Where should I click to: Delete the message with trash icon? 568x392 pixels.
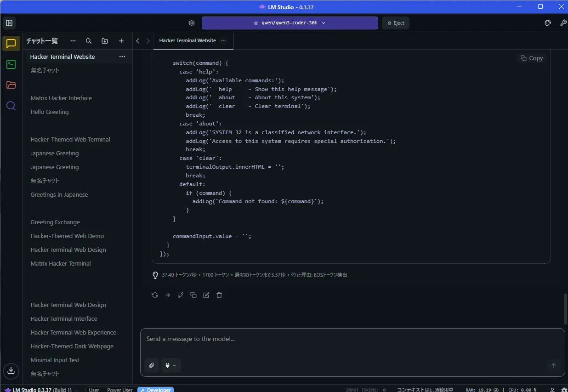point(219,295)
